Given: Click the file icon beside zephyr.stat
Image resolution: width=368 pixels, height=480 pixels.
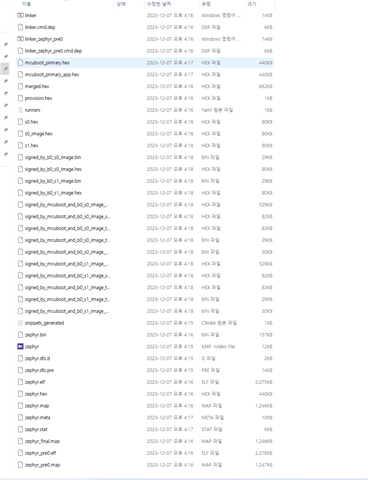Looking at the screenshot, I should (20, 429).
